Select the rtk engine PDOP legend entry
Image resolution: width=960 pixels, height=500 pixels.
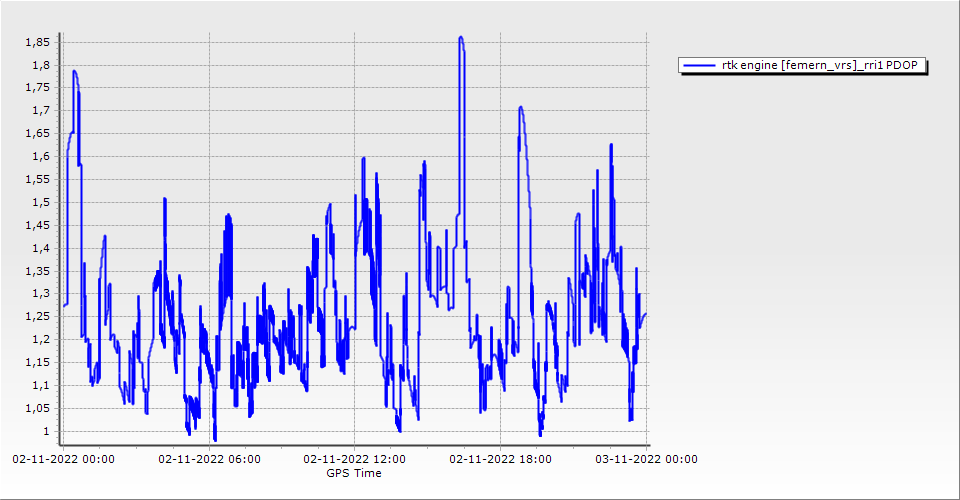[x=818, y=65]
